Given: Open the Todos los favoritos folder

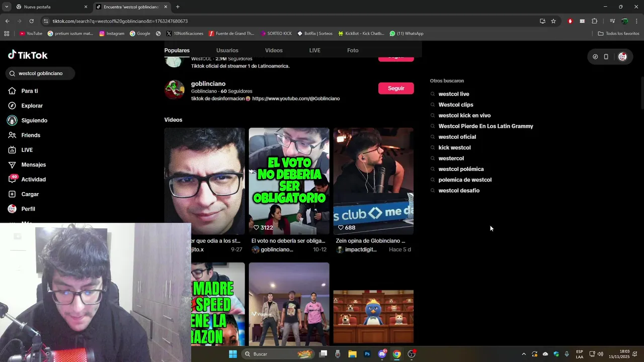Looking at the screenshot, I should tap(618, 34).
